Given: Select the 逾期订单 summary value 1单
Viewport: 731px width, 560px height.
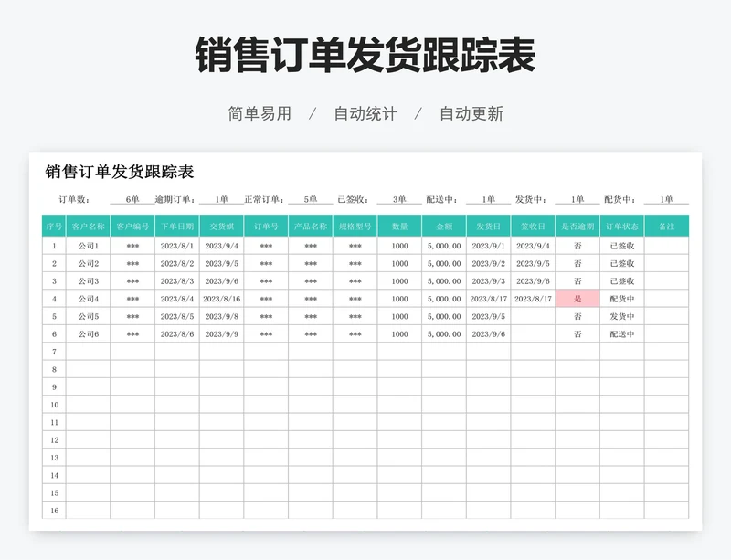Looking at the screenshot, I should coord(221,199).
